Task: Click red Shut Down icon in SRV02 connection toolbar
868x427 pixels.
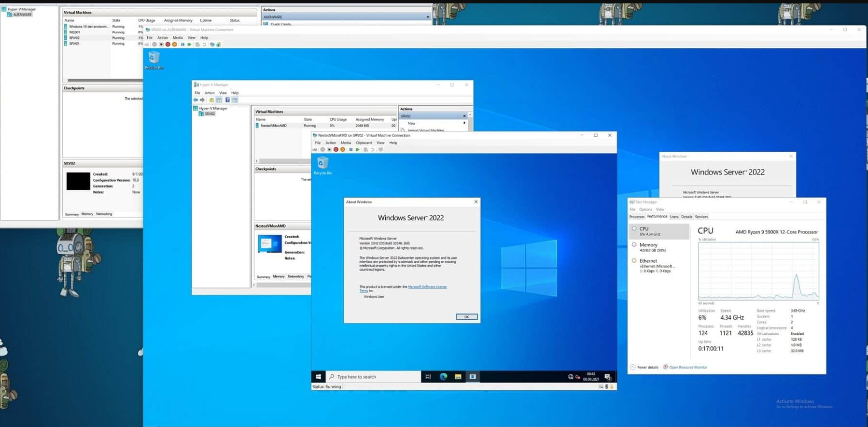Action: point(168,44)
